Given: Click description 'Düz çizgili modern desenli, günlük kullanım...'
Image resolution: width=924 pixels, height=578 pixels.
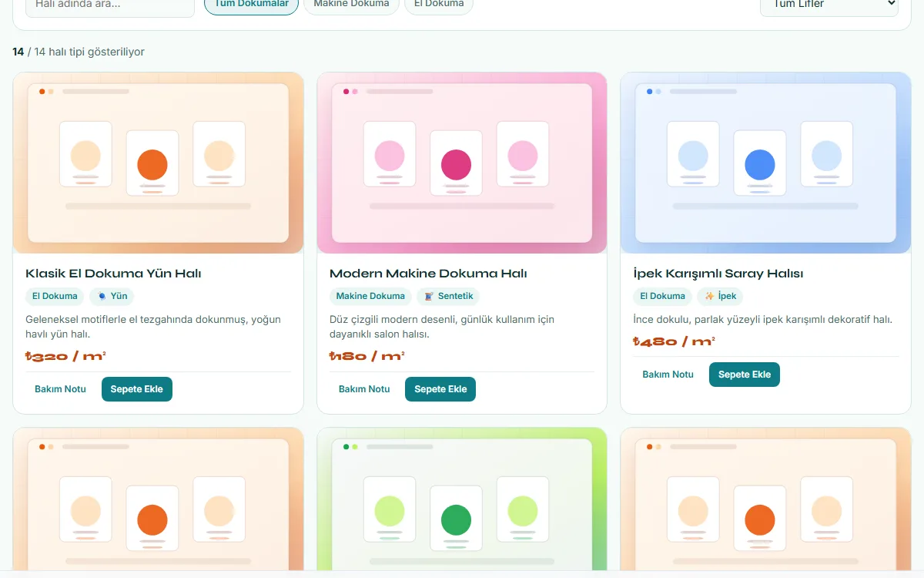Looking at the screenshot, I should [442, 327].
